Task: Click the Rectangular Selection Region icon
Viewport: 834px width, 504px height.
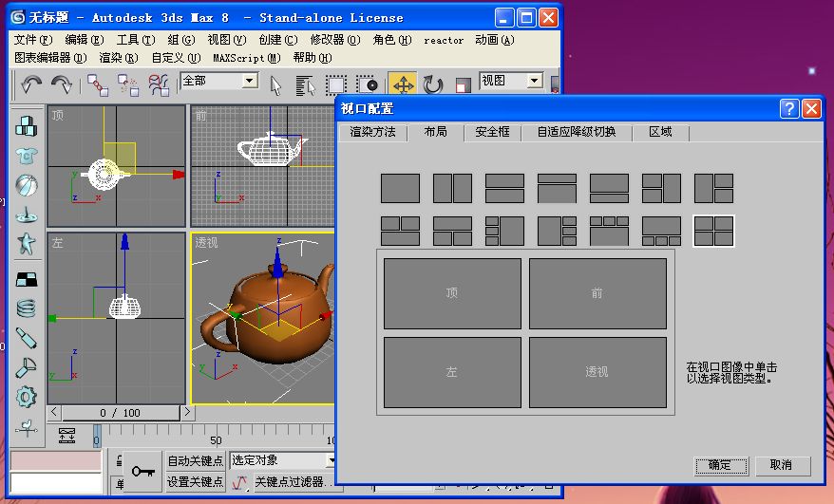Action: coord(335,85)
